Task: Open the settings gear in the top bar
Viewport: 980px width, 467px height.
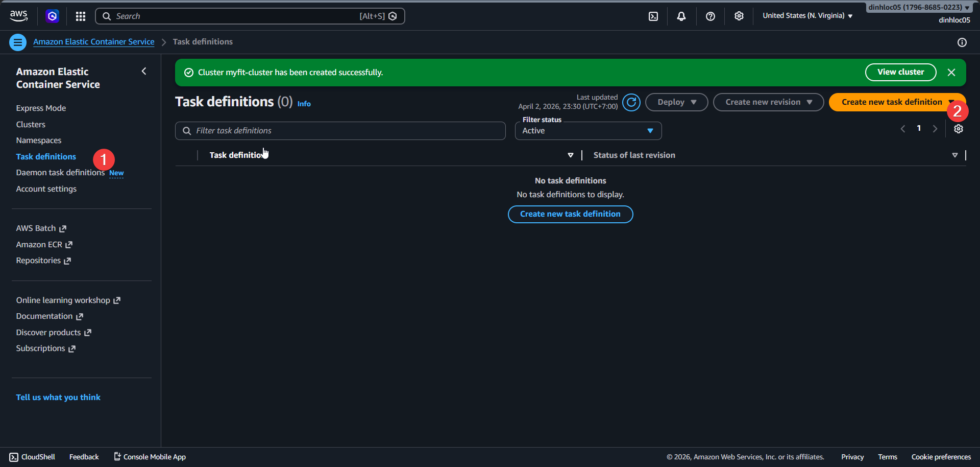Action: (x=739, y=16)
